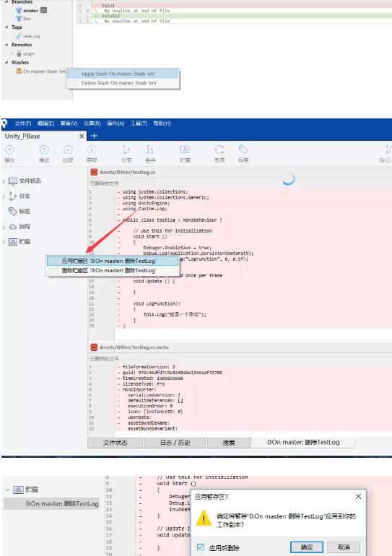Collapse the Tags section
Viewport: 392px width, 556px height.
6,27
